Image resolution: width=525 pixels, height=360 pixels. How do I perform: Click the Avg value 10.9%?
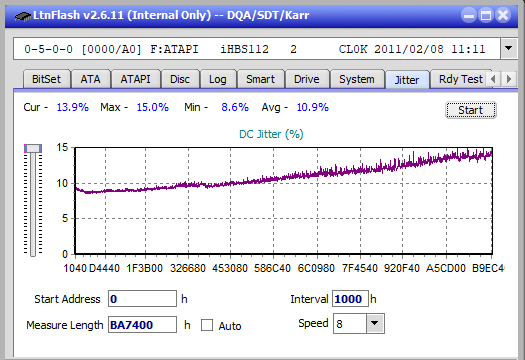click(x=313, y=107)
